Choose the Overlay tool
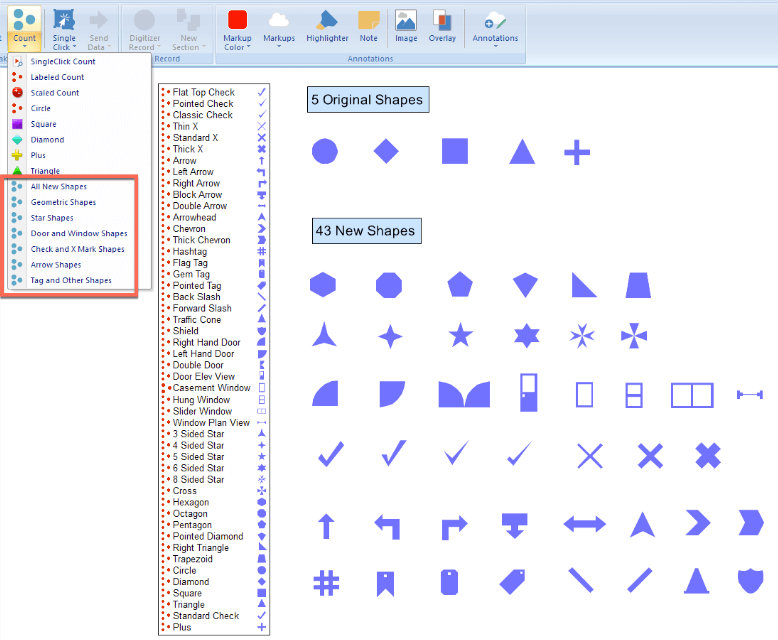 (x=442, y=26)
